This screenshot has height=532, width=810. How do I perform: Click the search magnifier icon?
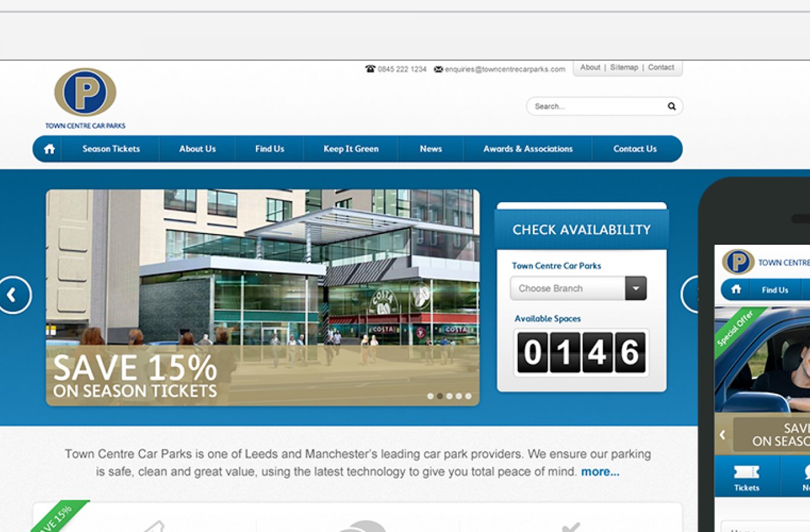pos(672,106)
